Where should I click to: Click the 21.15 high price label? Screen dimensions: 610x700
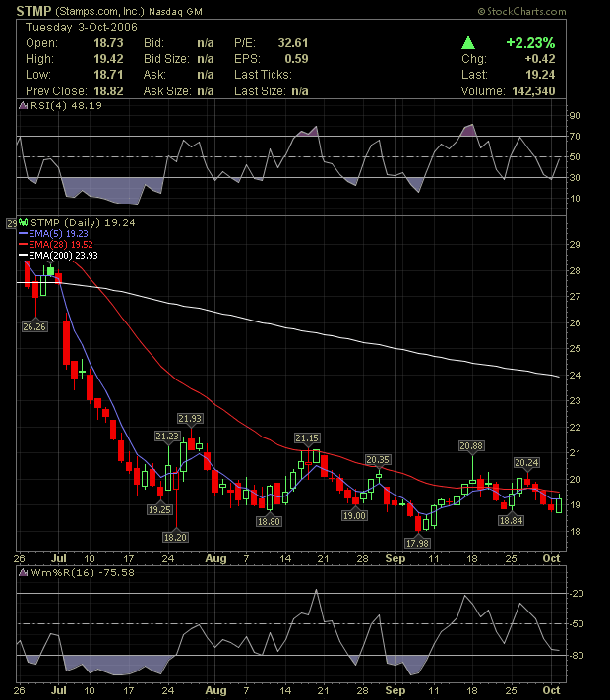click(x=307, y=437)
